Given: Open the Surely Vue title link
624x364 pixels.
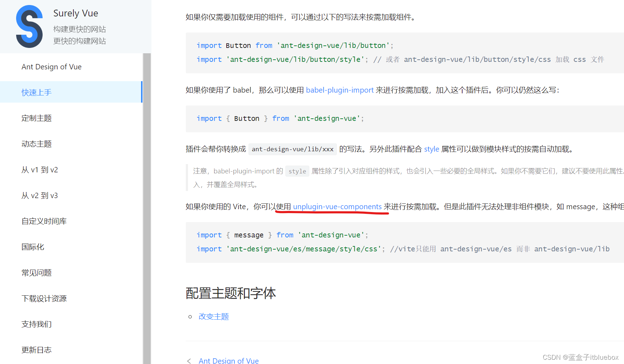Looking at the screenshot, I should point(76,13).
